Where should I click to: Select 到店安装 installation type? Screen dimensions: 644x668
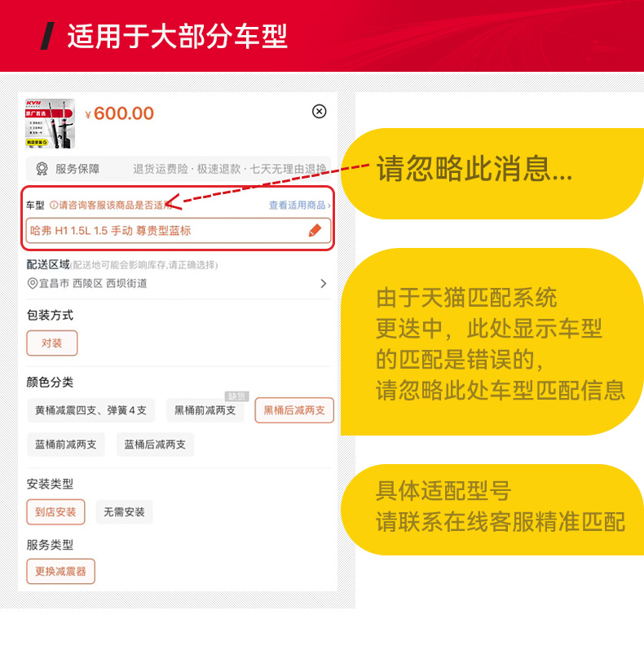[x=55, y=511]
